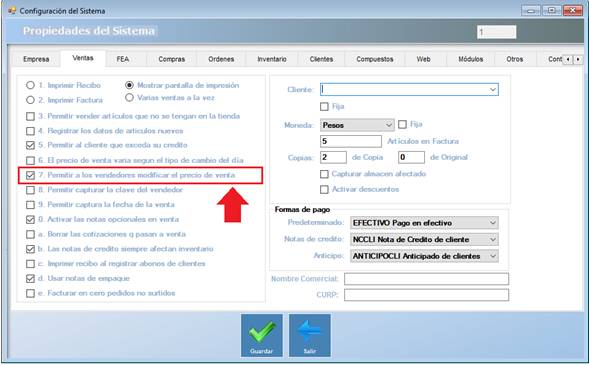Switch to the Clientes tab
The image size is (589, 365).
pyautogui.click(x=321, y=59)
